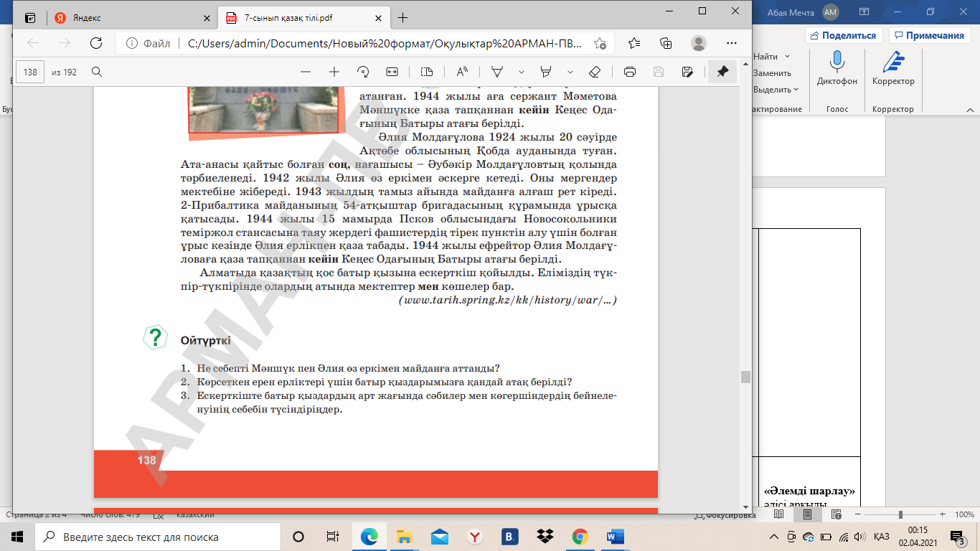980x551 pixels.
Task: Open the Edge tab actions menu icon
Action: (30, 18)
